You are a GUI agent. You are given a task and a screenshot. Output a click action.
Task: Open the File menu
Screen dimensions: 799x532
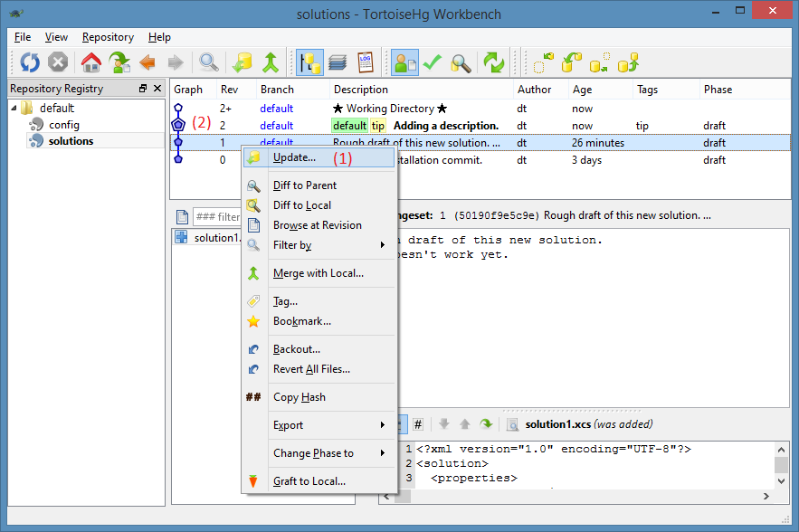point(23,37)
